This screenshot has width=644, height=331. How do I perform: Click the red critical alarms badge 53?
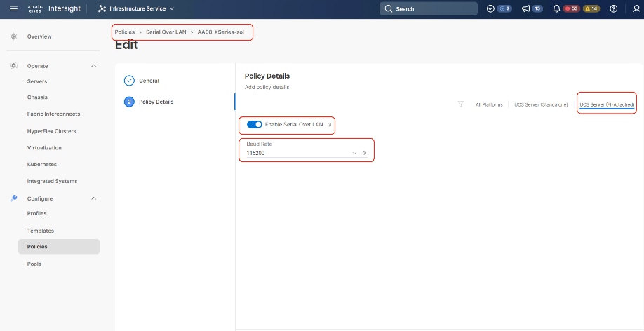pos(571,8)
